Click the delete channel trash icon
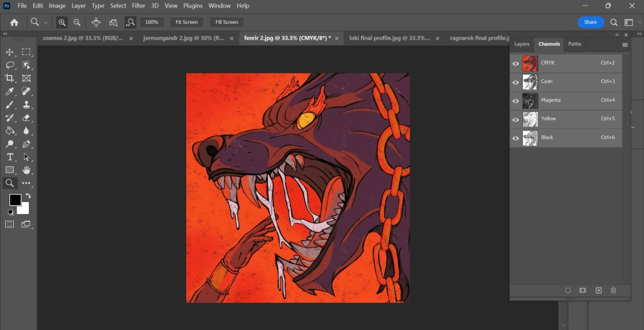This screenshot has width=644, height=330. click(613, 290)
